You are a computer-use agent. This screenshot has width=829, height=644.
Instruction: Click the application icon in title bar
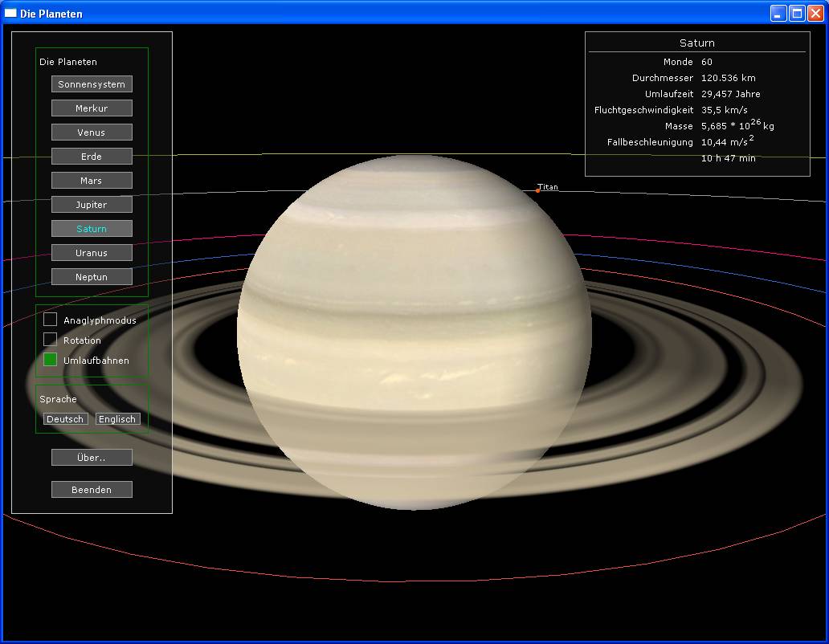pyautogui.click(x=10, y=13)
